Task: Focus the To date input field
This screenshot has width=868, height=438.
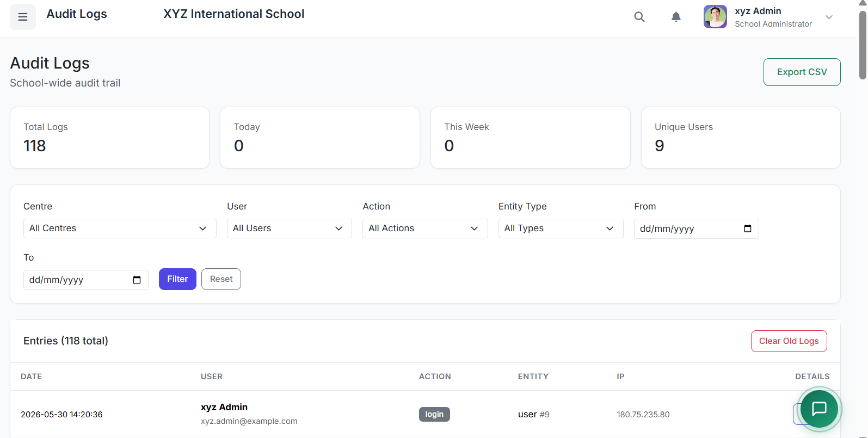Action: (x=86, y=280)
